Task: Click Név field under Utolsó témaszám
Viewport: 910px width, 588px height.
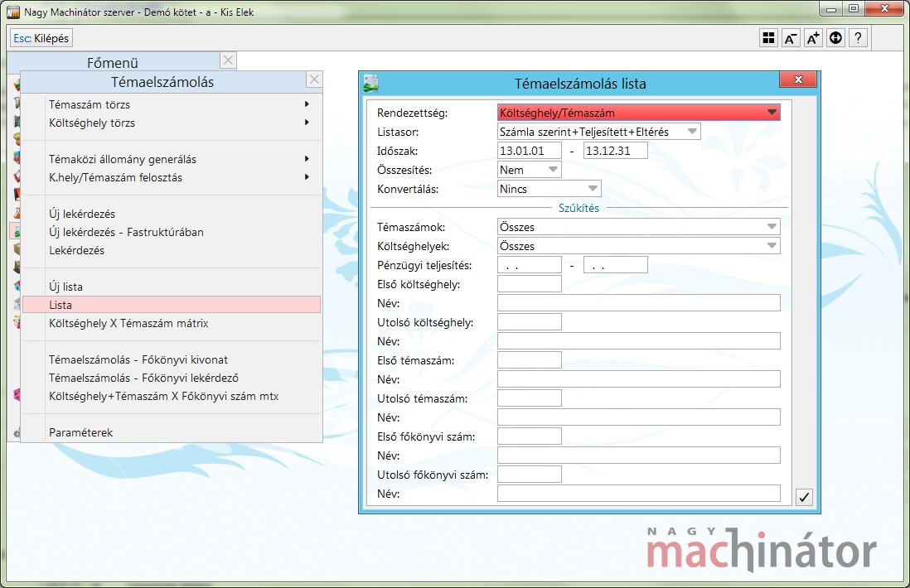Action: point(638,417)
